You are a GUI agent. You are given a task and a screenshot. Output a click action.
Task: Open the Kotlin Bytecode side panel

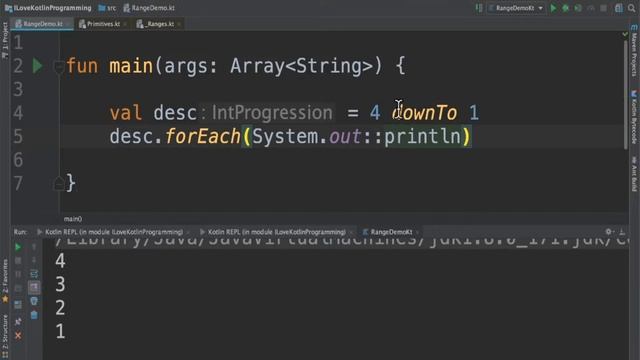pos(634,117)
